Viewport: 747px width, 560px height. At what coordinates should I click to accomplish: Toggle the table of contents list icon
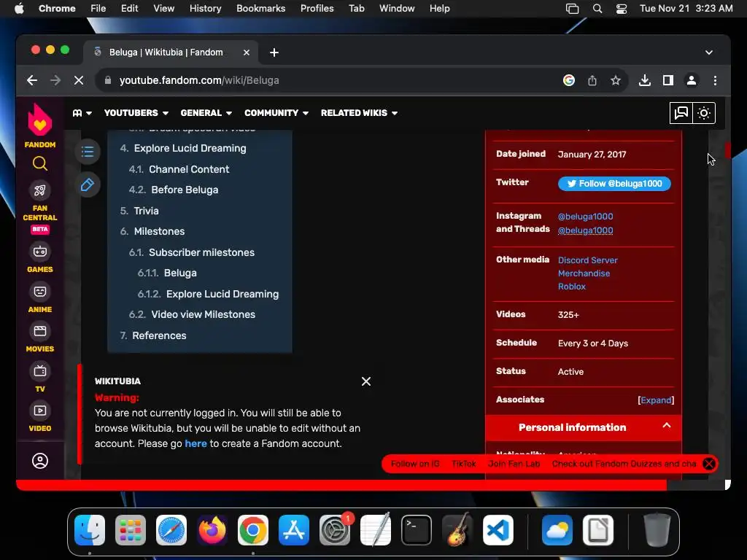88,152
